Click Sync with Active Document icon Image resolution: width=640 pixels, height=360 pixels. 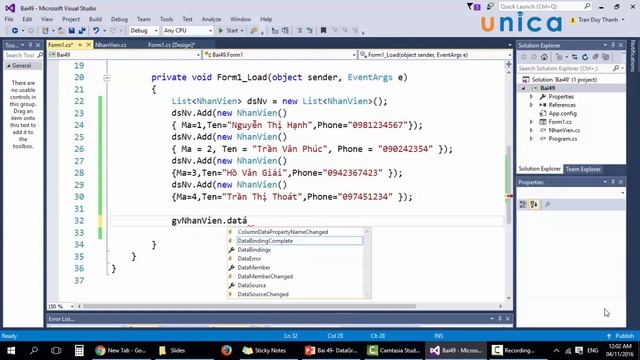(575, 57)
